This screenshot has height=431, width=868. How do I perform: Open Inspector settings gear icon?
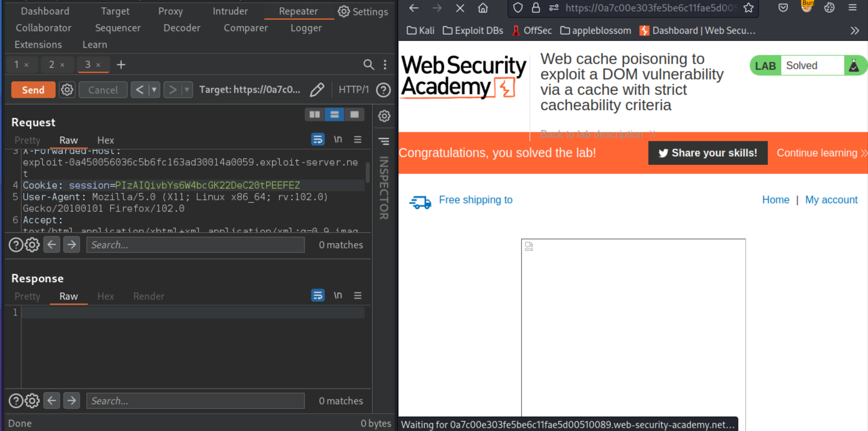pyautogui.click(x=384, y=116)
